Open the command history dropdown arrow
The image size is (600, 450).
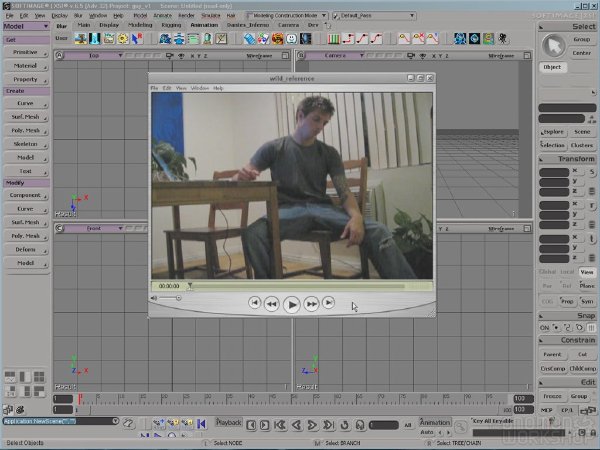[x=116, y=421]
